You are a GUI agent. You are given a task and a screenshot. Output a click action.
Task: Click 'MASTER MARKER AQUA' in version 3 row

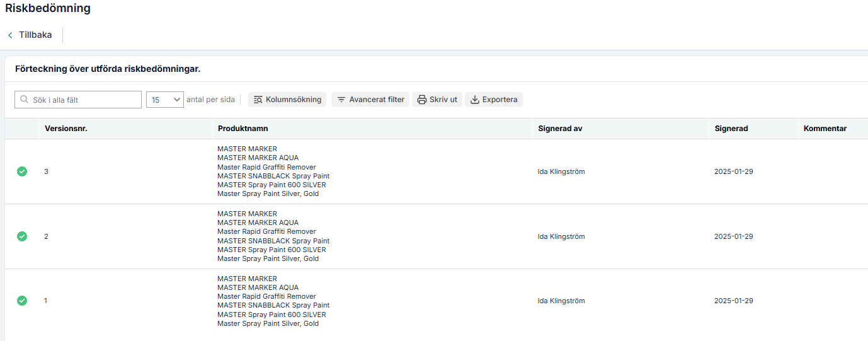(x=258, y=158)
